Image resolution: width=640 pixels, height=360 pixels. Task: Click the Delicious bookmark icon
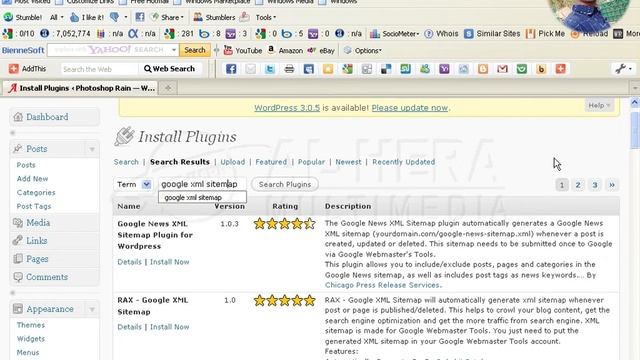(386, 69)
